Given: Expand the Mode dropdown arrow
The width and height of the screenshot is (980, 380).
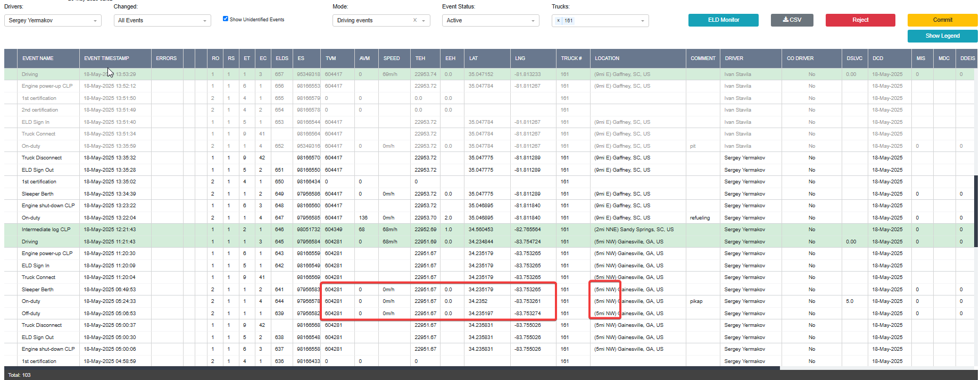Looking at the screenshot, I should click(x=424, y=21).
